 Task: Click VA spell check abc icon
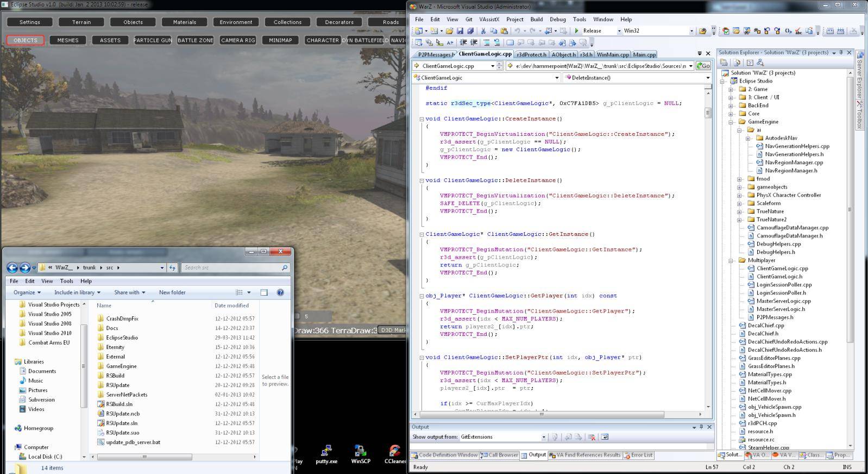[798, 31]
